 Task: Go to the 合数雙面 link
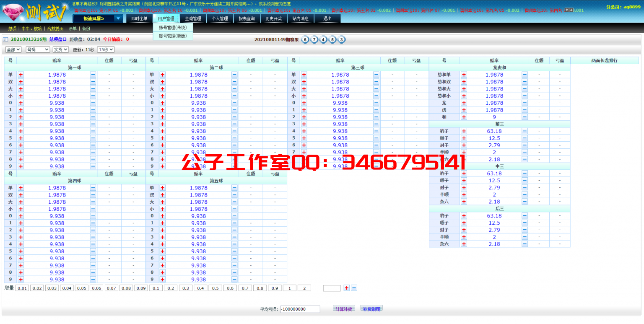55,29
